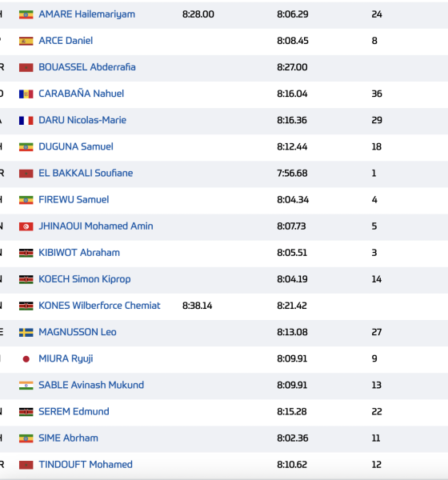Open TINDOUFT Mohamed profile link

(x=86, y=464)
